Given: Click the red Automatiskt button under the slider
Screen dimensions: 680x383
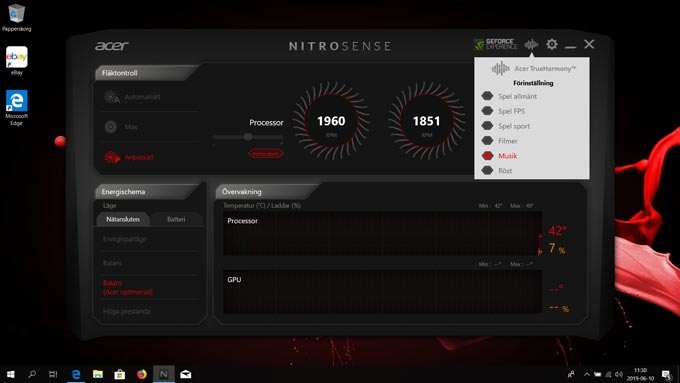Looking at the screenshot, I should (266, 154).
